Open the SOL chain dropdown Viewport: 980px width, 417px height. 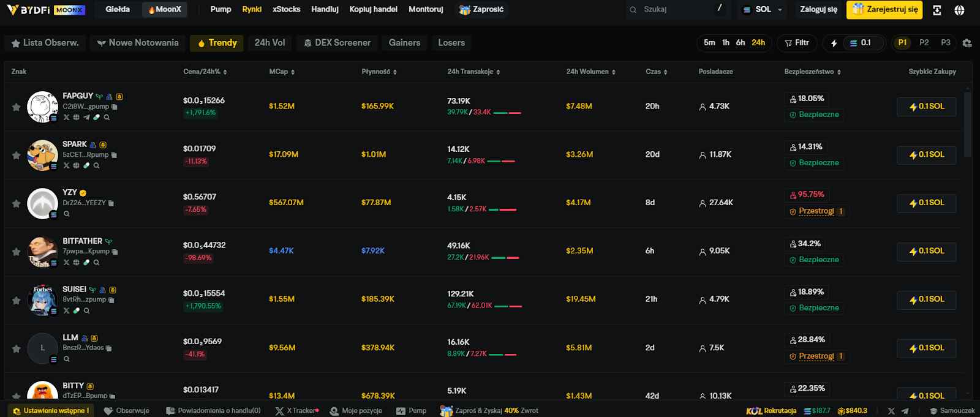(x=763, y=10)
